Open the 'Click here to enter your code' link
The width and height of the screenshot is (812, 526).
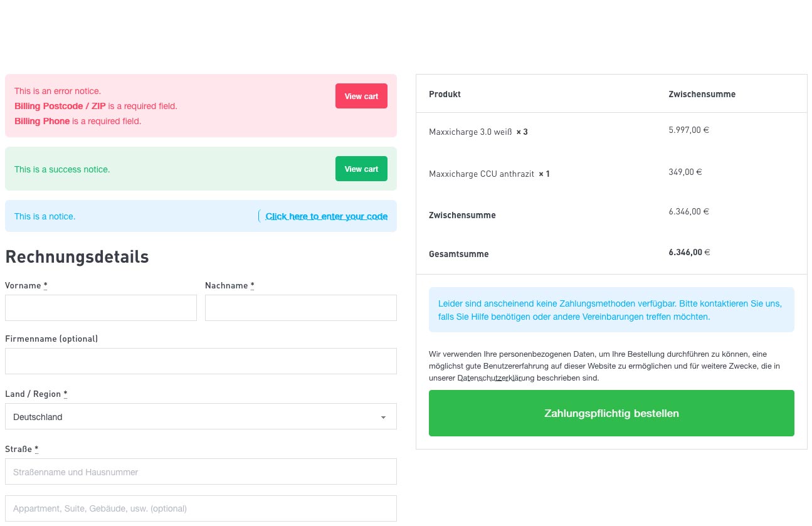[x=326, y=216]
